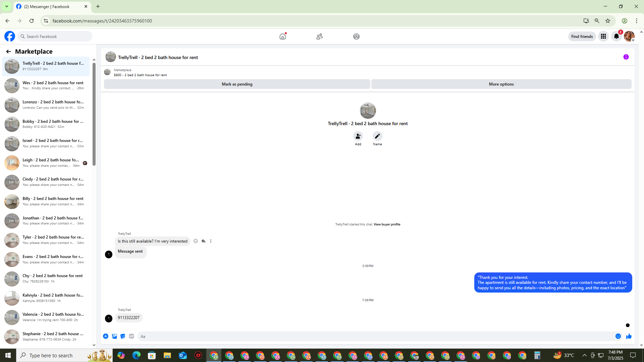Image resolution: width=644 pixels, height=362 pixels.
Task: Attach a photo using the image icon
Action: coord(114,336)
